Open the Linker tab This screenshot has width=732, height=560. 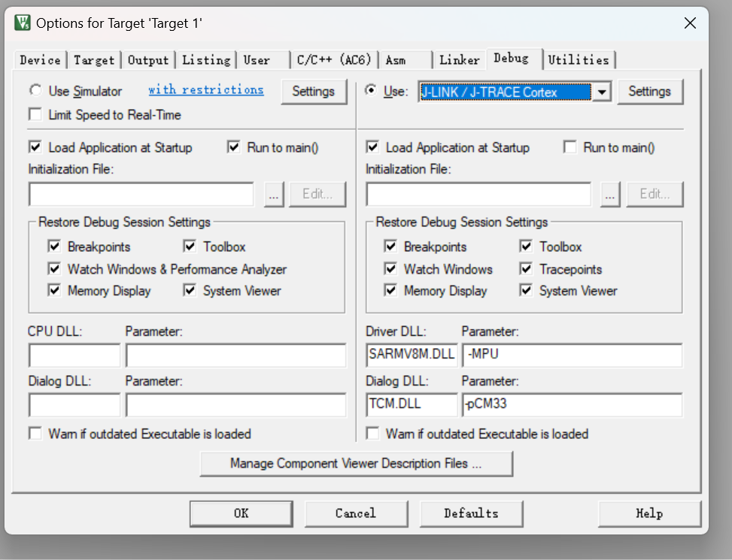[x=460, y=60]
